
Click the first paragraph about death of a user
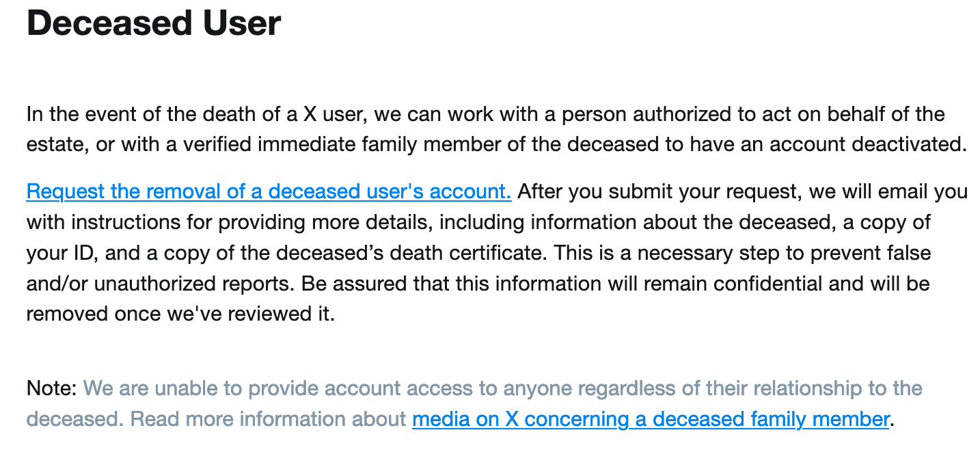(485, 129)
